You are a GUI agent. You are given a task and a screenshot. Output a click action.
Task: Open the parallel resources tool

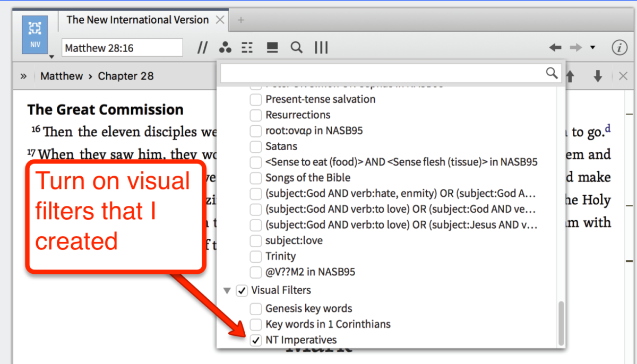(x=202, y=47)
